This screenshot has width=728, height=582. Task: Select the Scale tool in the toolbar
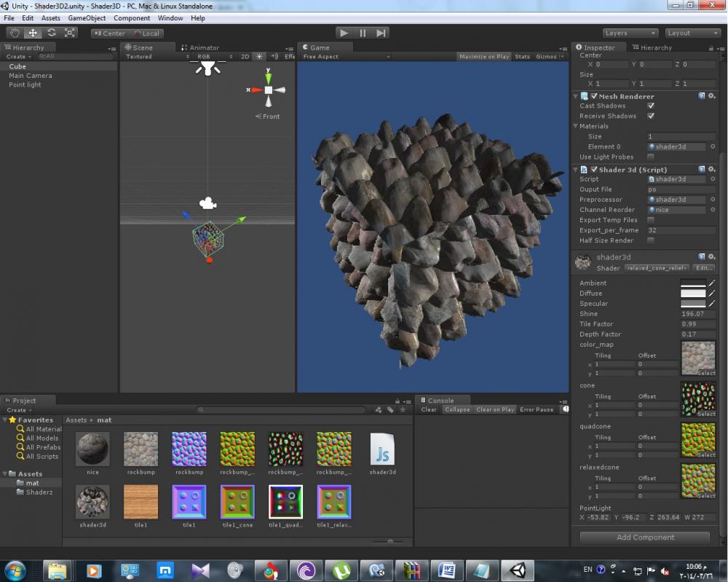(70, 33)
